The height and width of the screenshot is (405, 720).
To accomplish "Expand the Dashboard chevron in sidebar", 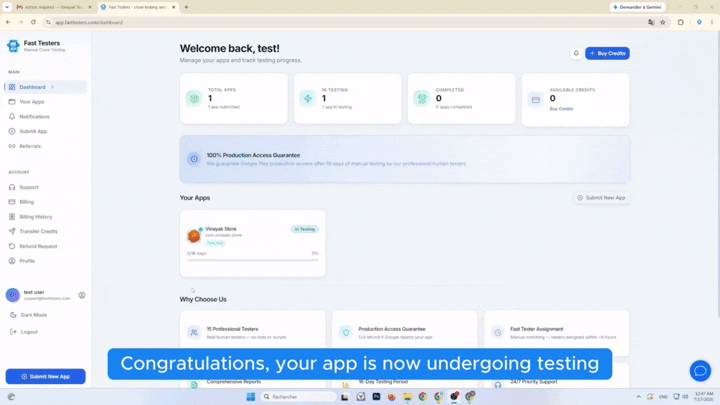I will coord(52,87).
